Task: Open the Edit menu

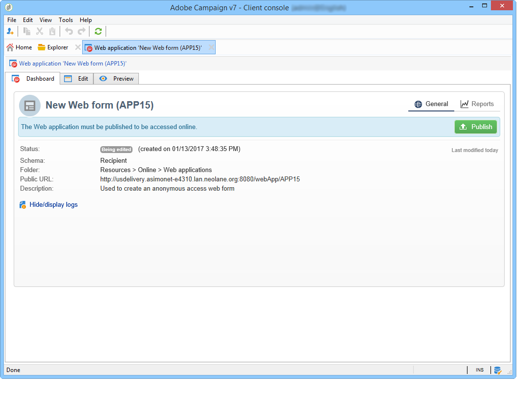Action: [28, 20]
